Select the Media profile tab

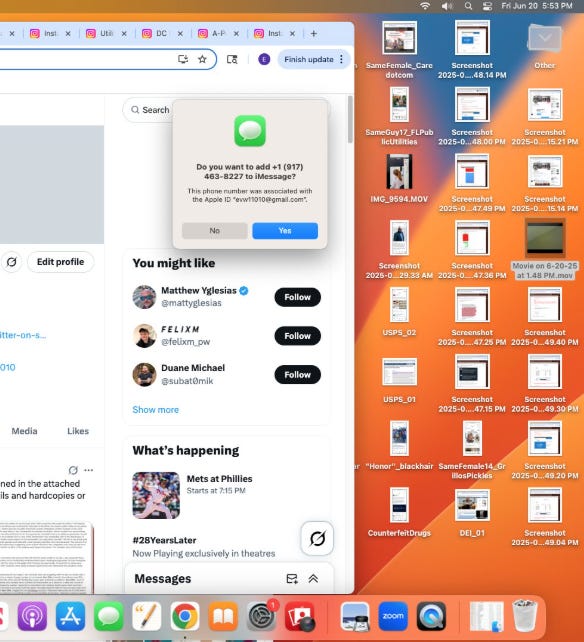(x=24, y=431)
